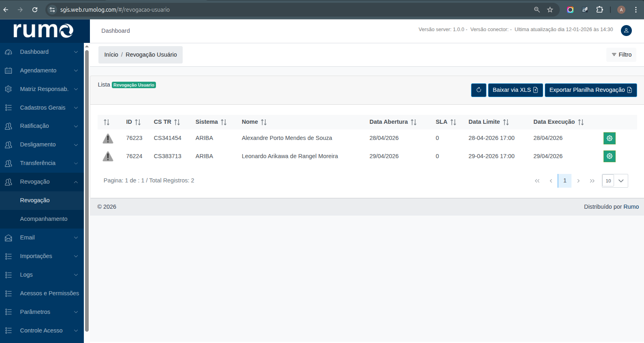Image resolution: width=644 pixels, height=343 pixels.
Task: Click Data Limite 29-04-2026 17:00 cell
Action: (x=491, y=156)
